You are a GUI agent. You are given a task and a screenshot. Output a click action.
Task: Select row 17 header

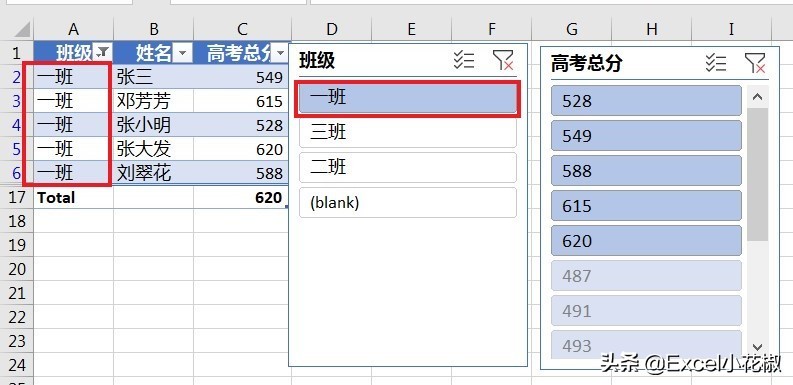17,197
